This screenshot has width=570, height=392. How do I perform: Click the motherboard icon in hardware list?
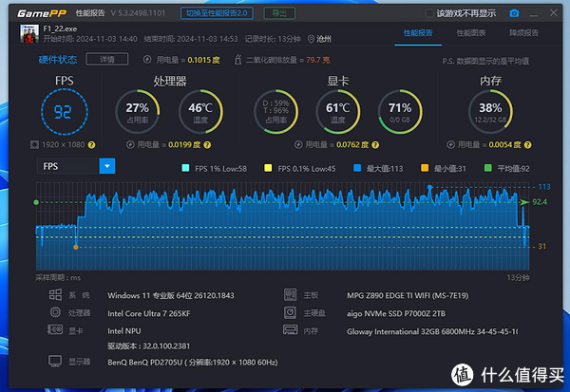[x=290, y=294]
